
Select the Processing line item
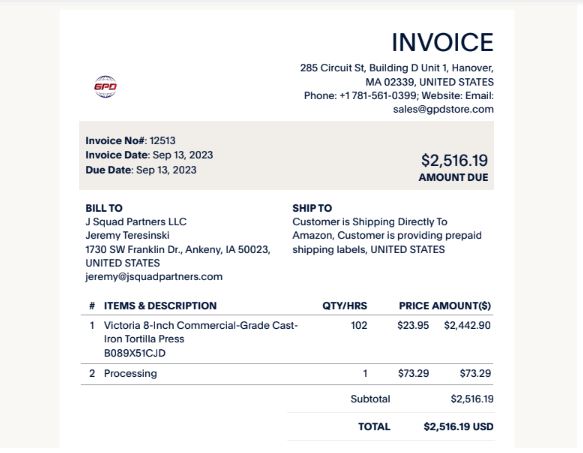click(x=287, y=373)
